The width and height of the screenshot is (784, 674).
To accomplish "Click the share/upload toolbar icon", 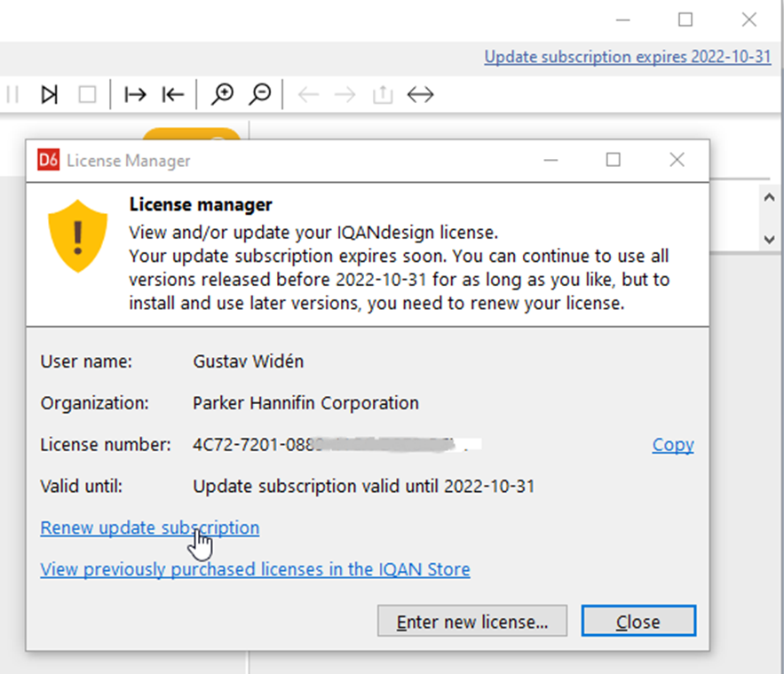I will 383,94.
